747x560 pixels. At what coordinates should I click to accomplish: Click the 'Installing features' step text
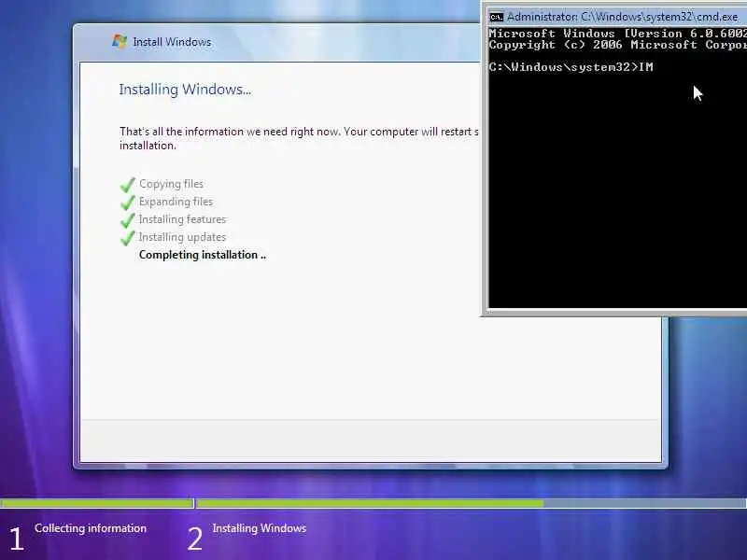tap(182, 219)
